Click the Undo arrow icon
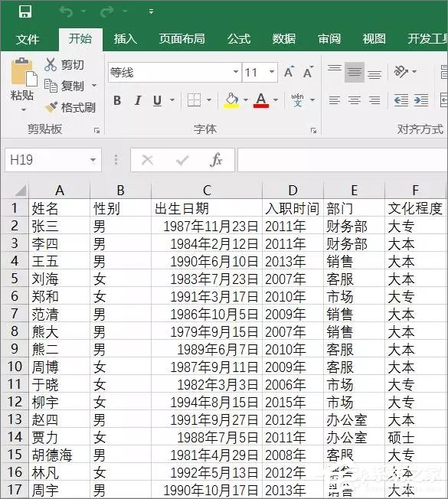The width and height of the screenshot is (448, 499). click(x=66, y=11)
